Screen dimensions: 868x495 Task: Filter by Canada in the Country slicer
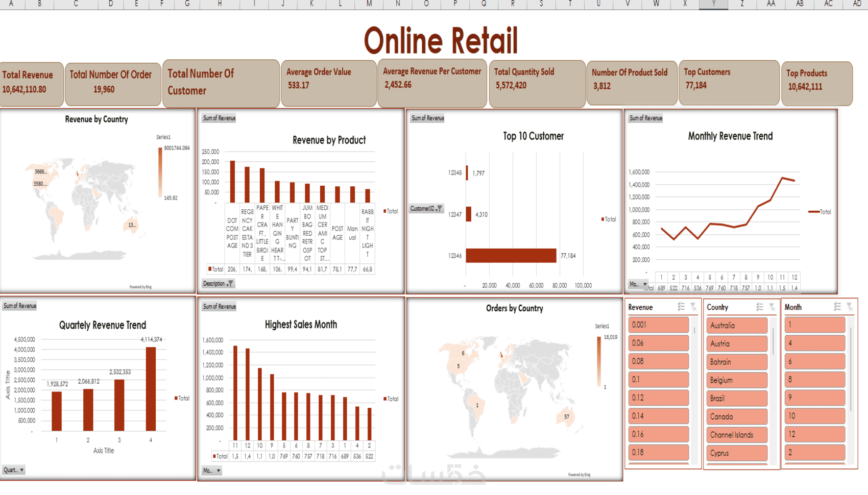(737, 416)
